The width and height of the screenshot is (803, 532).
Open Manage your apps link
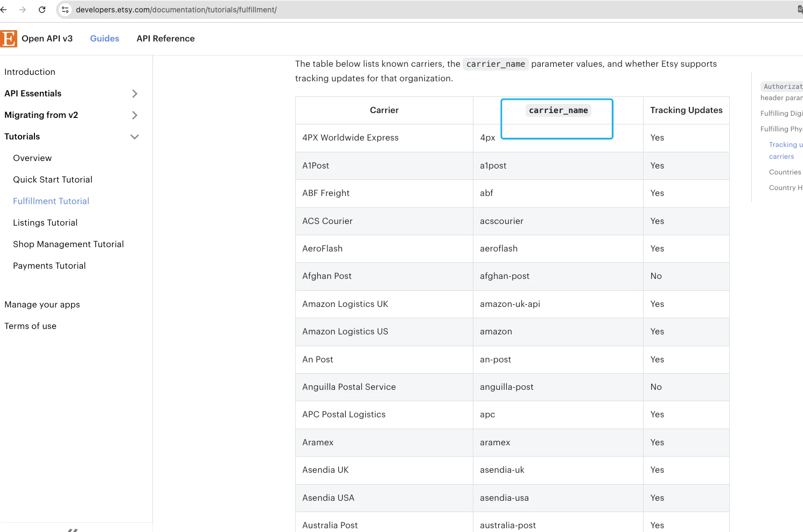(42, 305)
